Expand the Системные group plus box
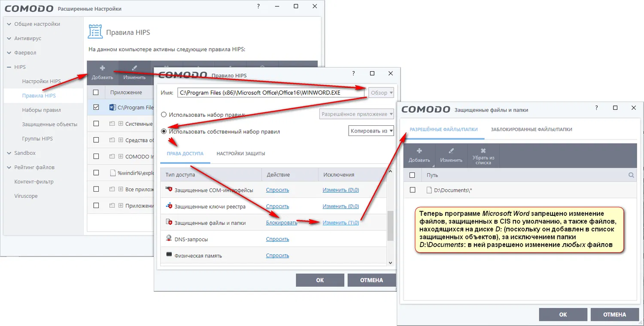The width and height of the screenshot is (644, 326). point(121,124)
